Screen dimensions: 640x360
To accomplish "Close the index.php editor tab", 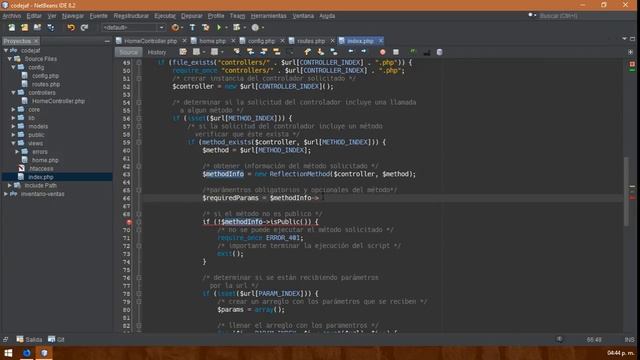I will click(x=381, y=41).
